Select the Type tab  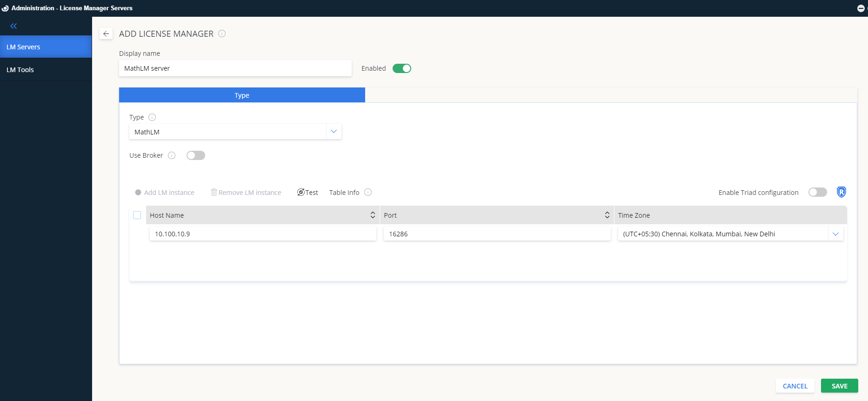click(242, 95)
